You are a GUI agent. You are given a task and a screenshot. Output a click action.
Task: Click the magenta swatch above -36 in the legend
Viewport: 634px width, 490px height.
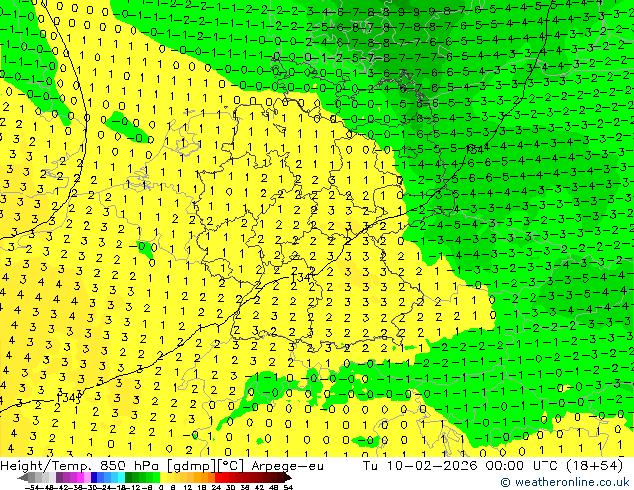pos(80,478)
